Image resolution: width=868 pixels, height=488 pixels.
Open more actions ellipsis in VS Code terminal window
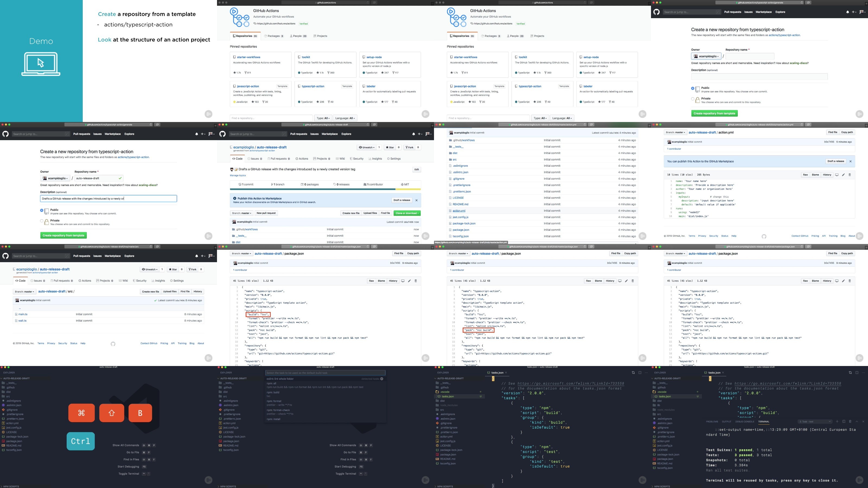[x=863, y=373]
